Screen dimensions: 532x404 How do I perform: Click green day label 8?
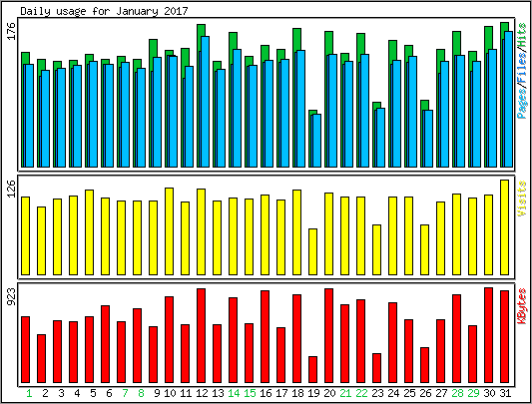[141, 393]
